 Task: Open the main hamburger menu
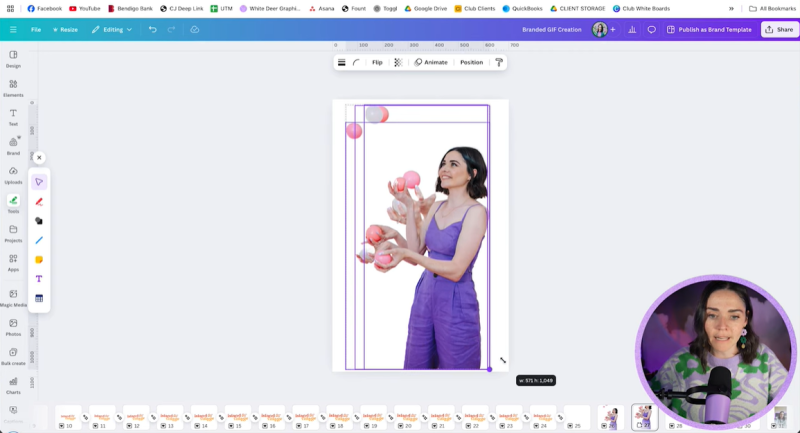(x=13, y=30)
